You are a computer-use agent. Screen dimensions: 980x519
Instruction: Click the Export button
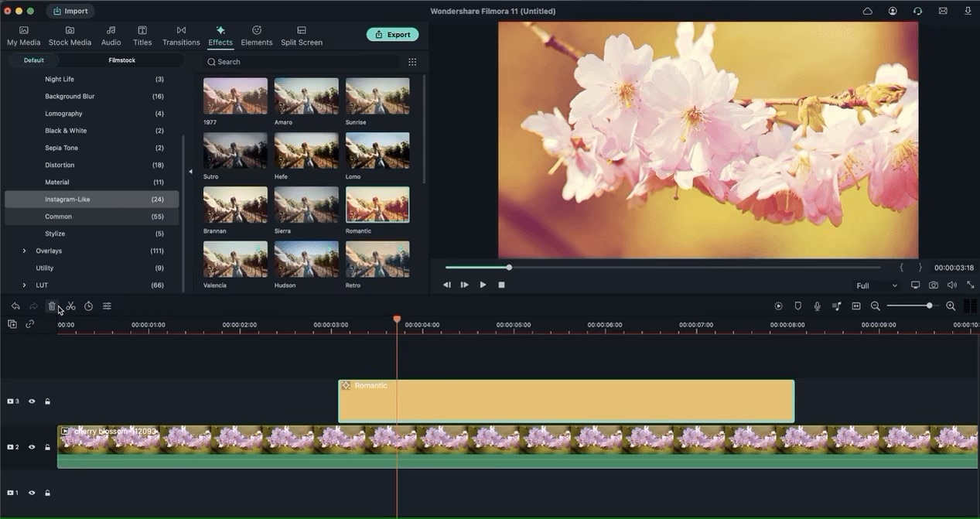coord(392,35)
